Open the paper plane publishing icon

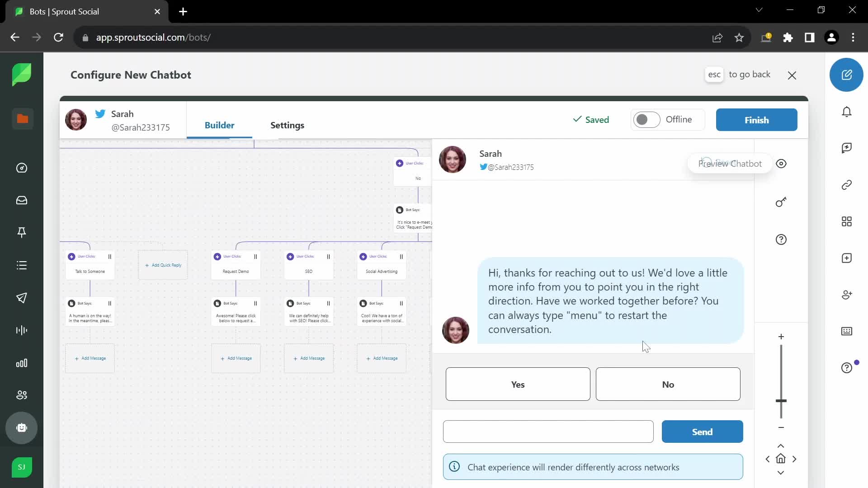[x=22, y=298]
